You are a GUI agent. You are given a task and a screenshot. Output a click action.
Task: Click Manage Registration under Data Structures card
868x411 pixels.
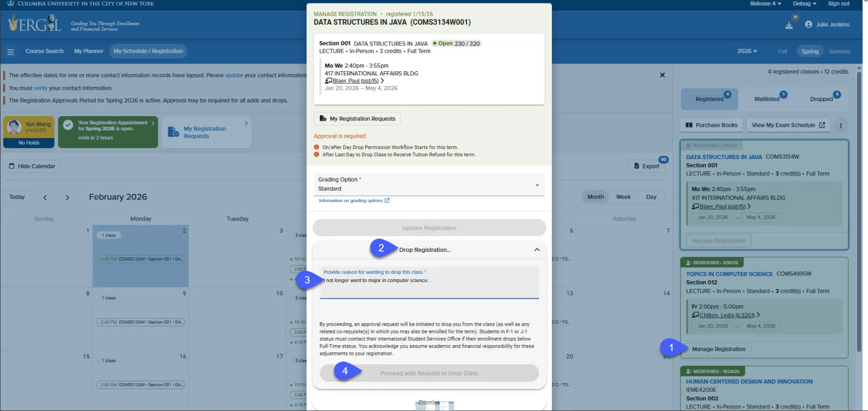(x=719, y=241)
